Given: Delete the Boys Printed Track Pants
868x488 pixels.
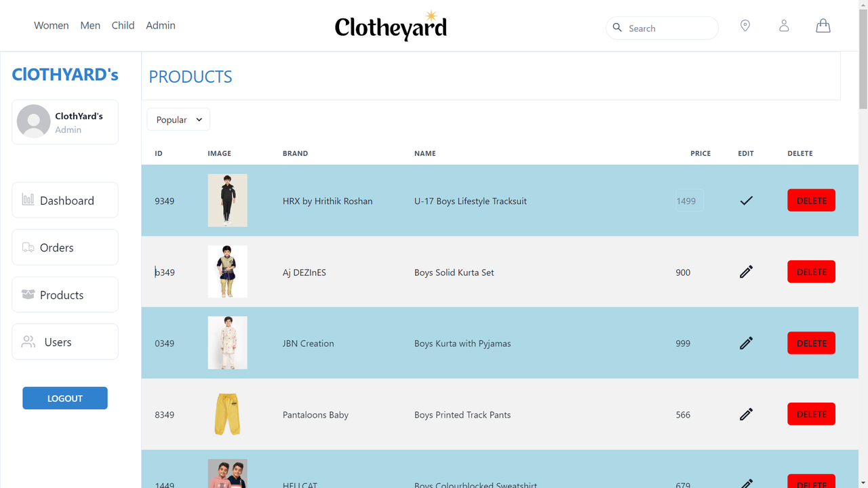Looking at the screenshot, I should click(811, 414).
